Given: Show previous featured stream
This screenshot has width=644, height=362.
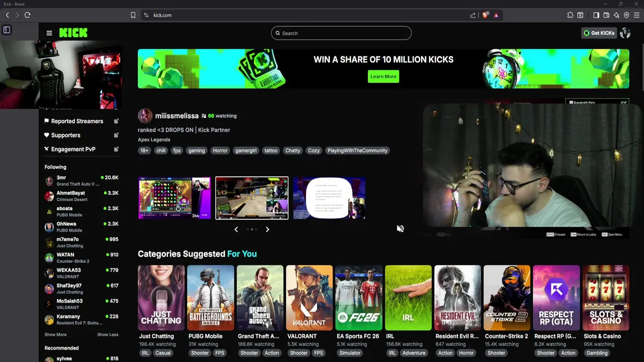Looking at the screenshot, I should pos(236,229).
